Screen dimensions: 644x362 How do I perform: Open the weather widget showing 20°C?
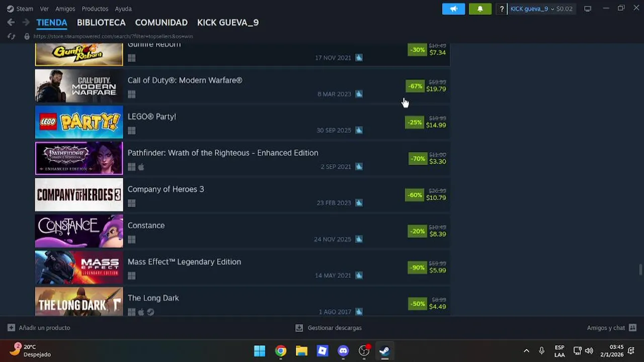[31, 350]
